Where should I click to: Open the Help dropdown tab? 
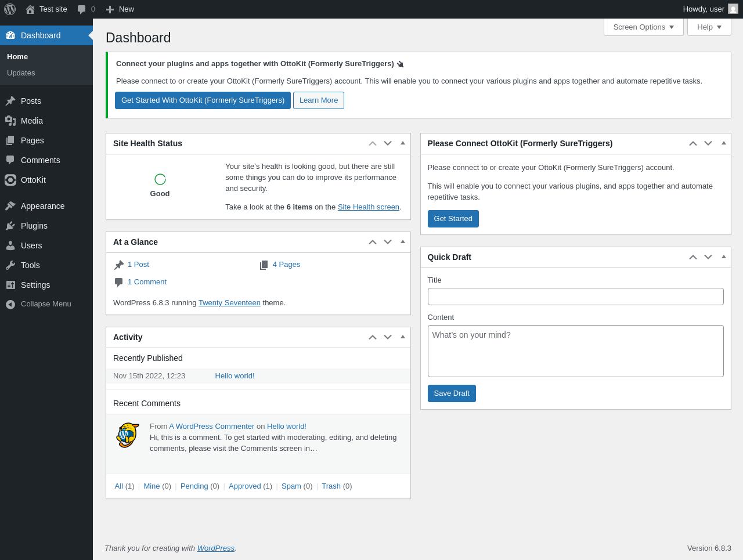(x=709, y=27)
